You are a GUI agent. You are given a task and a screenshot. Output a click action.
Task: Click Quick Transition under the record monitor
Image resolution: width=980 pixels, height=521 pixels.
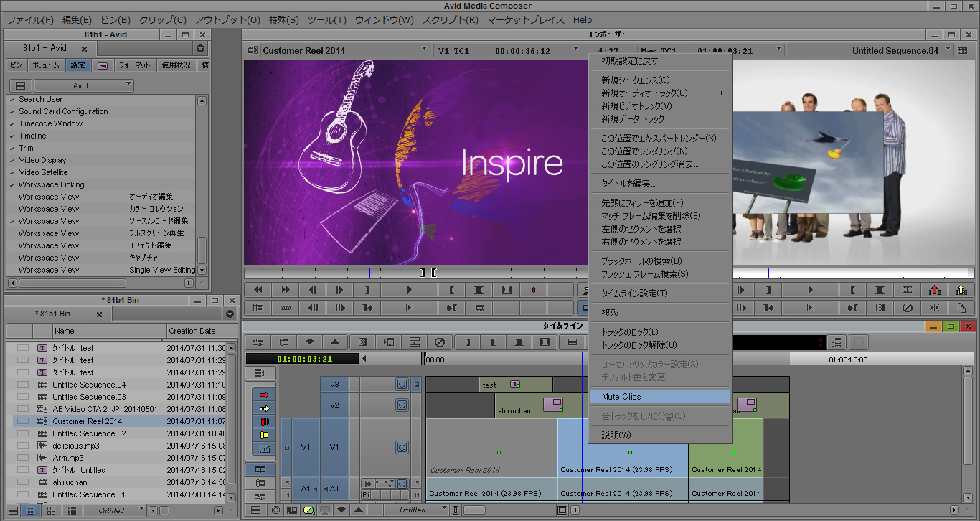click(x=880, y=308)
